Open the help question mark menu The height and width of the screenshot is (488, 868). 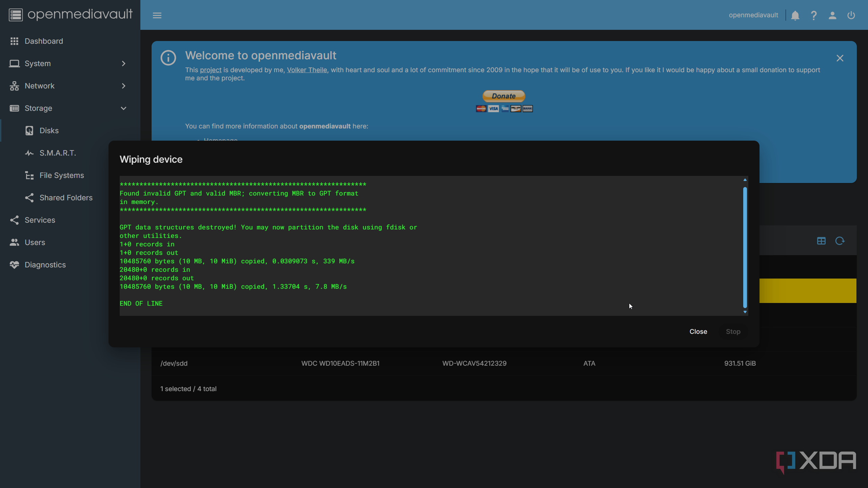pyautogui.click(x=814, y=15)
